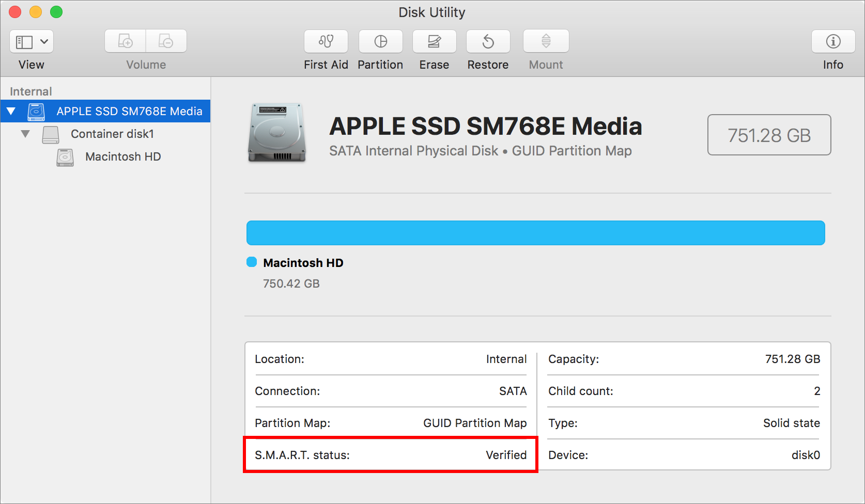The width and height of the screenshot is (865, 504).
Task: Click the Erase toolbar button
Action: tap(435, 41)
